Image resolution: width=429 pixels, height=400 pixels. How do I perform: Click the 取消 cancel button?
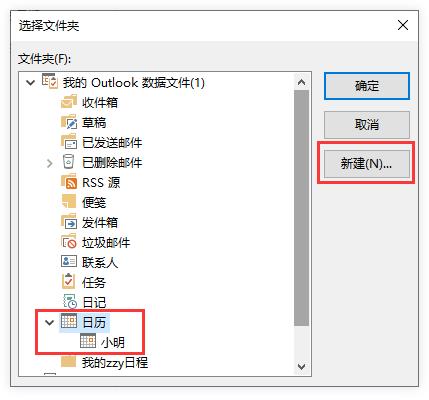[x=367, y=125]
